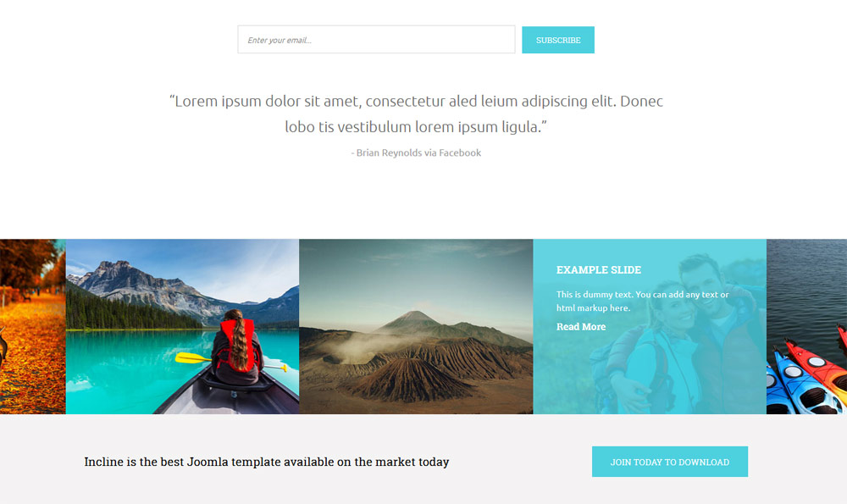Click Join Today To Download button
The height and width of the screenshot is (504, 847).
click(x=670, y=462)
